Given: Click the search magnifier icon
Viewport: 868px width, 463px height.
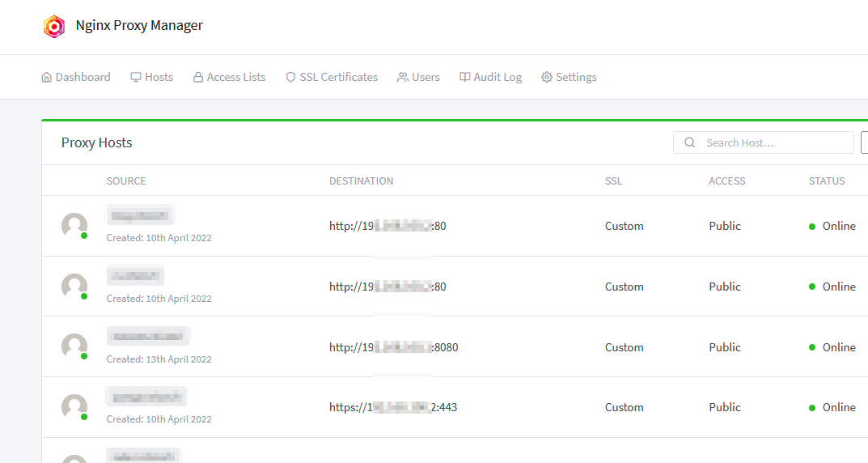Looking at the screenshot, I should pyautogui.click(x=689, y=142).
